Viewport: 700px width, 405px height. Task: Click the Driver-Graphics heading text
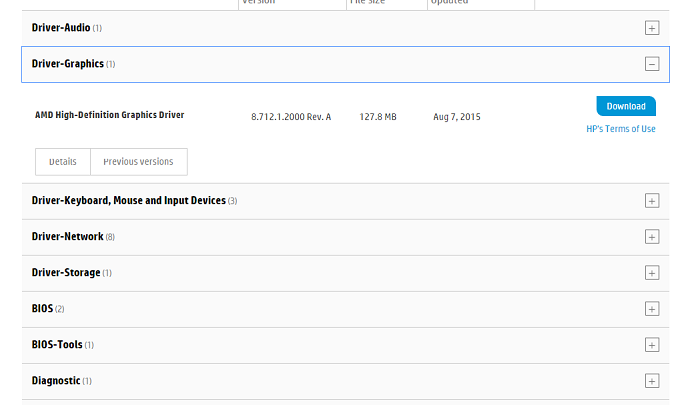click(67, 64)
